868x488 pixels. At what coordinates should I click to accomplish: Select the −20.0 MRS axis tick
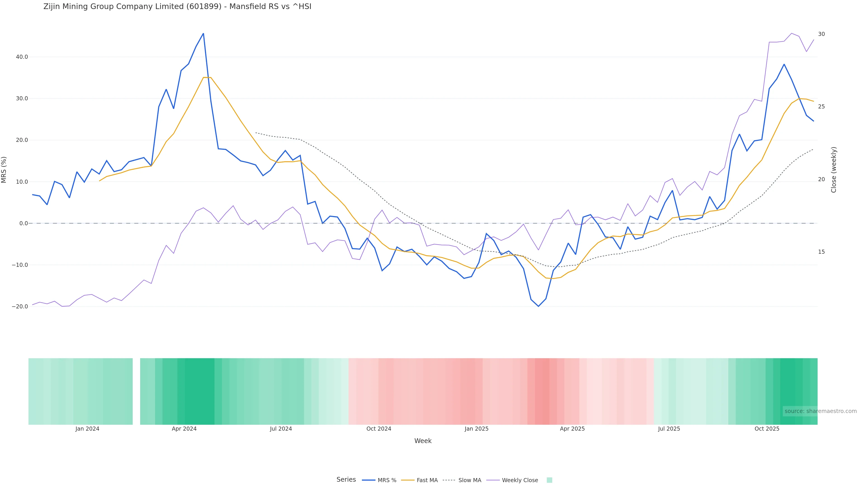pos(20,307)
